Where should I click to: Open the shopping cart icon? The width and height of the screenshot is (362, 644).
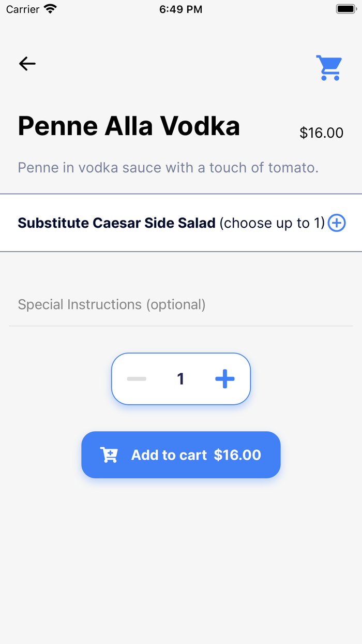329,68
